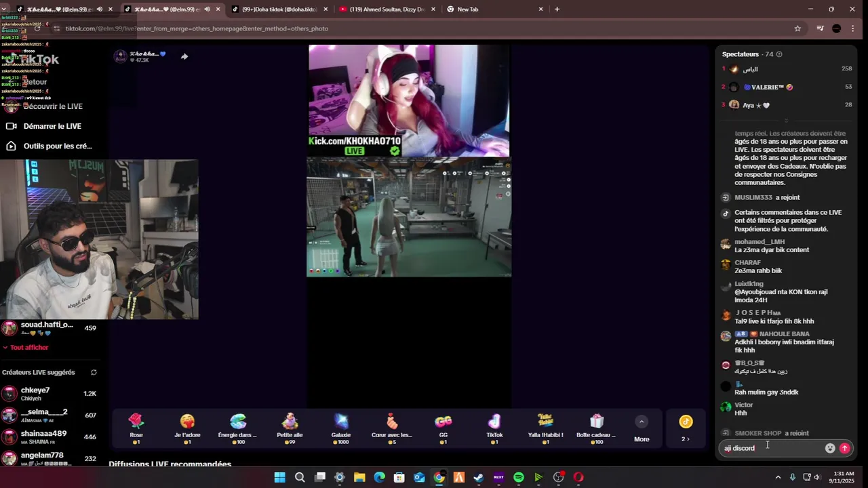Toggle microphone icon in system tray

point(792,477)
